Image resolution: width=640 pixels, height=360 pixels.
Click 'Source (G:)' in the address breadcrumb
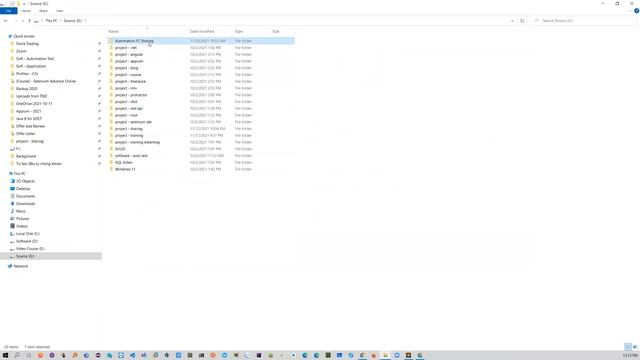point(73,20)
